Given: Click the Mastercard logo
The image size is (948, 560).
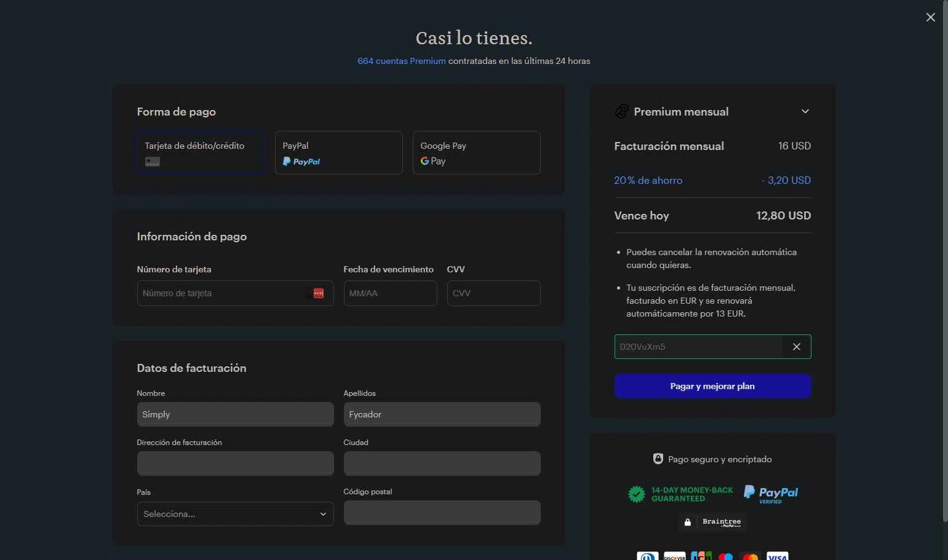Looking at the screenshot, I should tap(750, 556).
